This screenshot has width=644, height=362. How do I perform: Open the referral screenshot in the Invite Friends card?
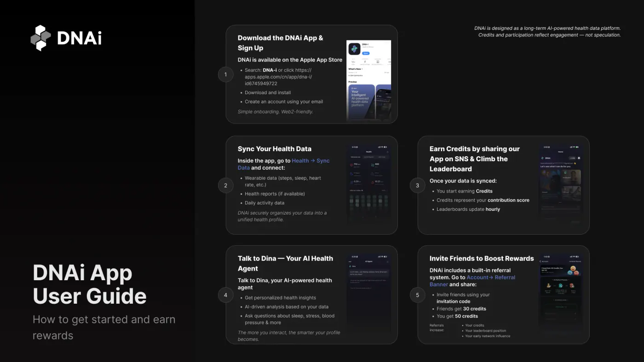560,294
